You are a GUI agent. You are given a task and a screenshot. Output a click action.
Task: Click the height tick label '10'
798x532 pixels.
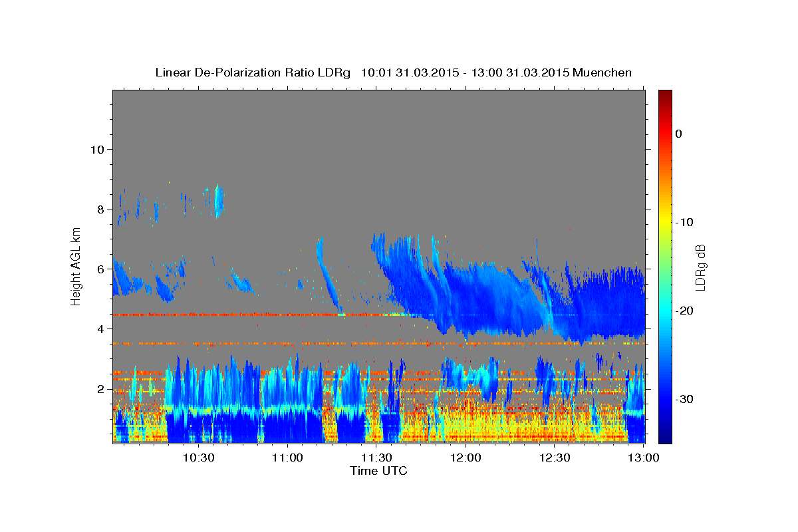pos(97,149)
